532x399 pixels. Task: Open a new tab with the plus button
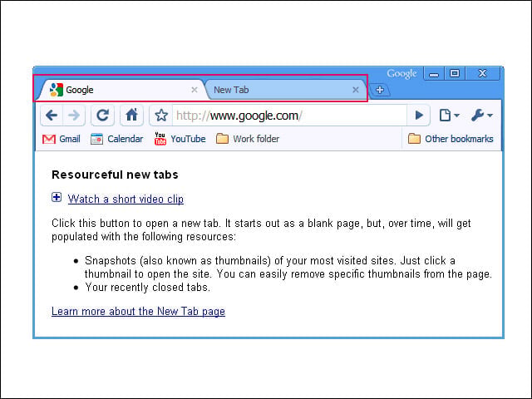pos(380,90)
